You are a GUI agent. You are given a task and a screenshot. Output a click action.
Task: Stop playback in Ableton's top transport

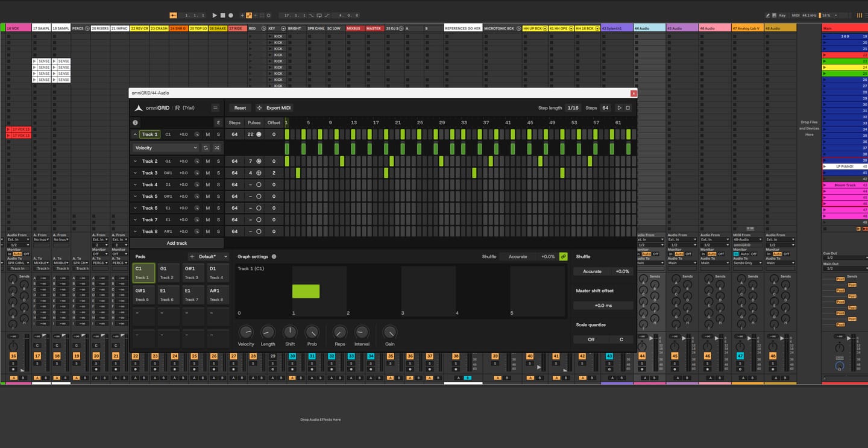pos(222,15)
